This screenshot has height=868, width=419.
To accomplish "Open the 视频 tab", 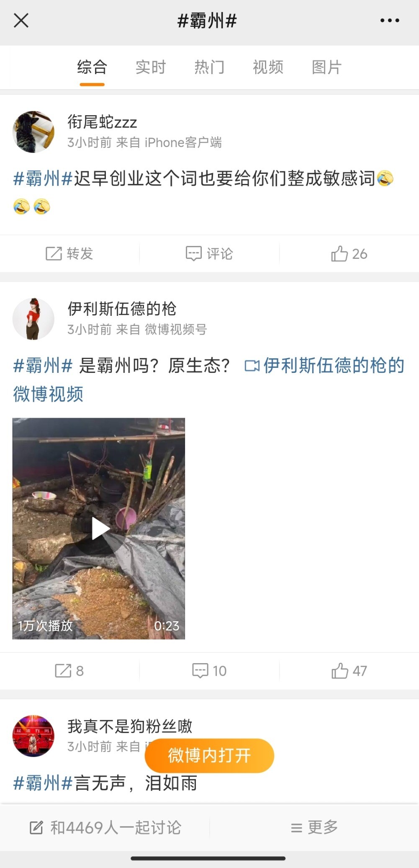I will (x=268, y=67).
